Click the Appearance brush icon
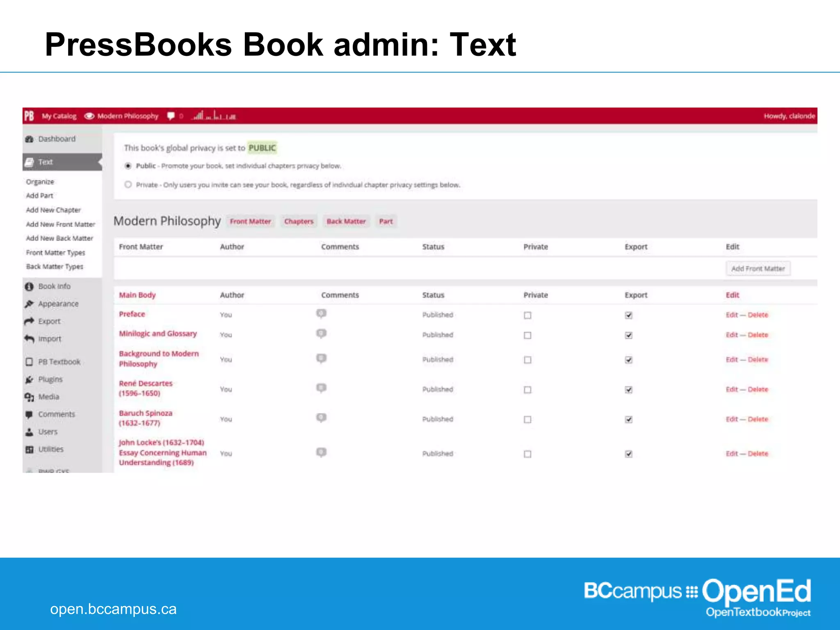The height and width of the screenshot is (630, 840). click(x=29, y=304)
